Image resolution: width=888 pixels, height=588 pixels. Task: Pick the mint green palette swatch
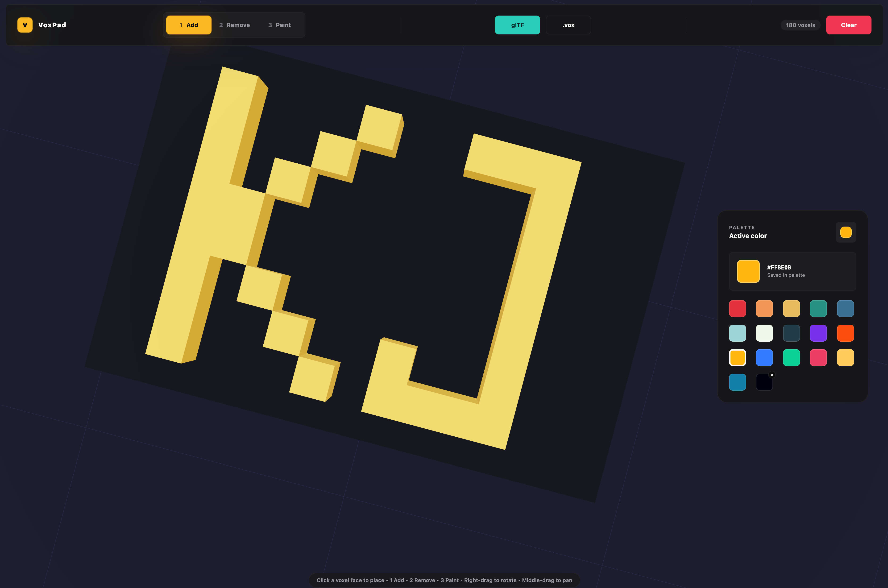point(791,357)
